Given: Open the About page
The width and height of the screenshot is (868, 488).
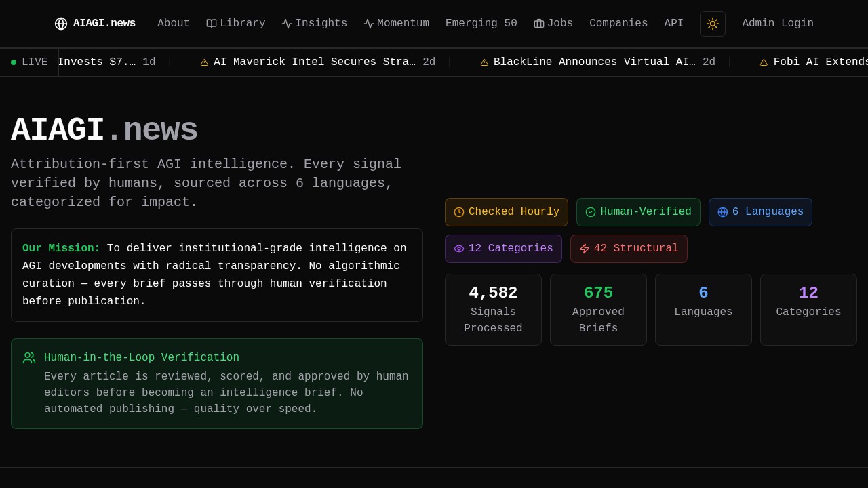Looking at the screenshot, I should coord(174,24).
